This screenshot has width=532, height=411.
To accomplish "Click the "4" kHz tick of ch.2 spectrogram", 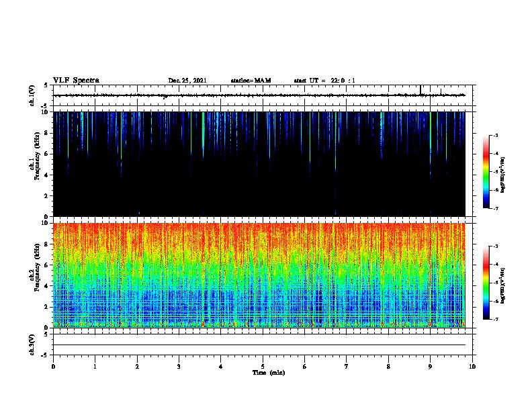I will point(47,286).
